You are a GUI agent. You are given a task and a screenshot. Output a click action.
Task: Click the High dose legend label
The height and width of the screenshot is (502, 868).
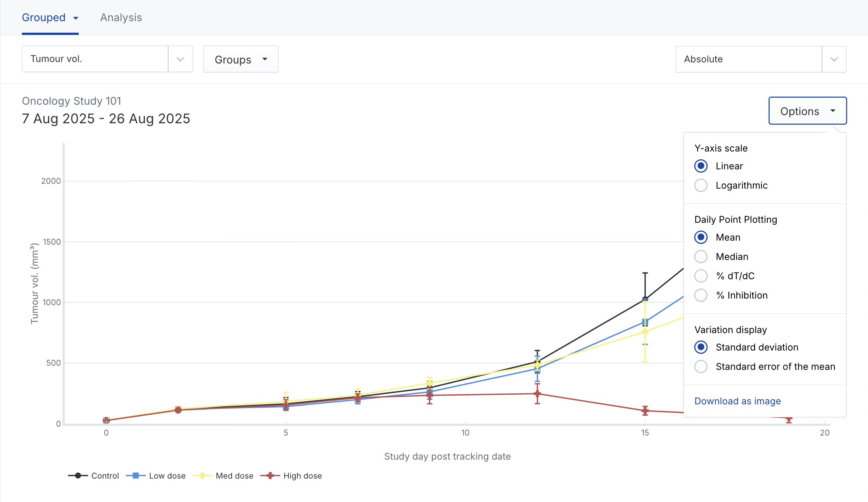click(x=302, y=476)
